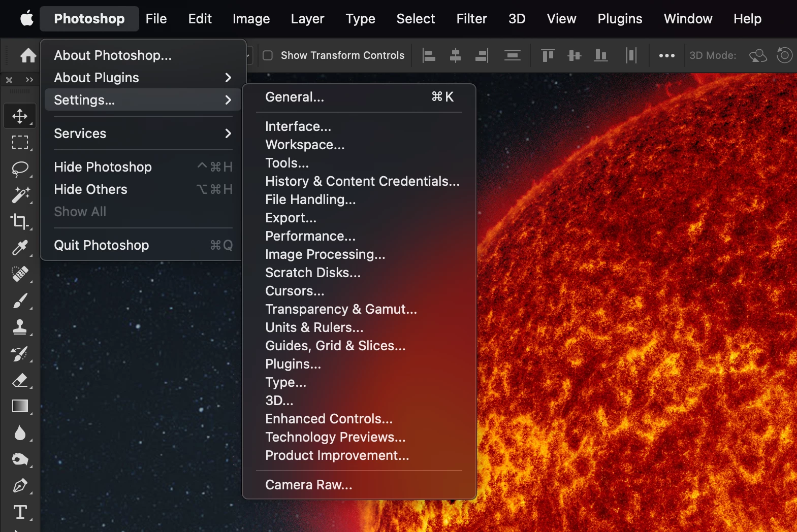This screenshot has width=797, height=532.
Task: Open the Window menu
Action: coord(688,19)
